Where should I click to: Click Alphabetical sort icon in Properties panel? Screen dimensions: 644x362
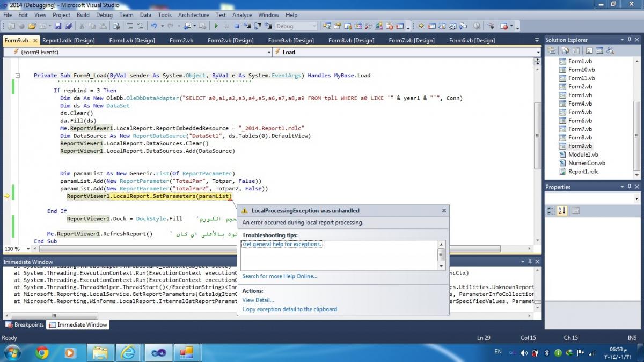tap(562, 211)
